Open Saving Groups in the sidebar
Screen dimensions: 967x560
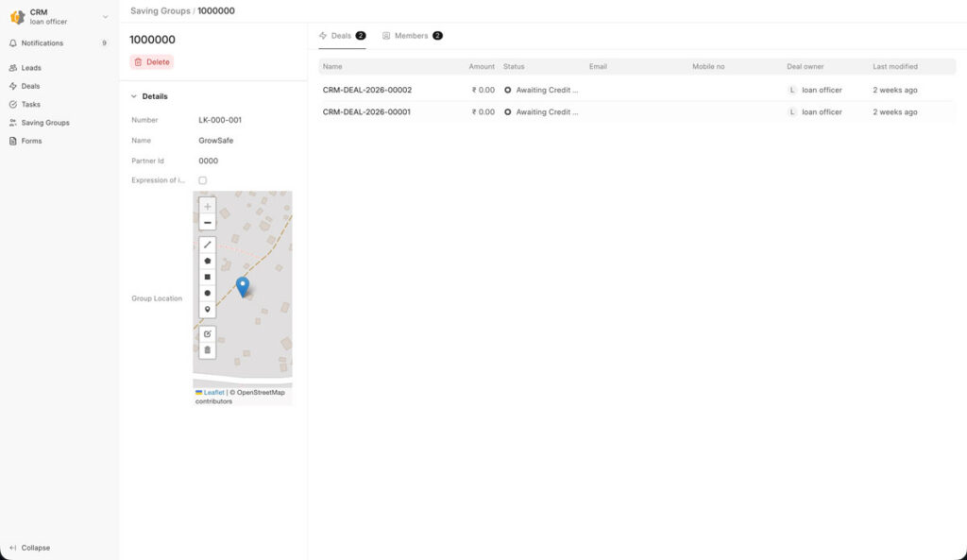(45, 123)
